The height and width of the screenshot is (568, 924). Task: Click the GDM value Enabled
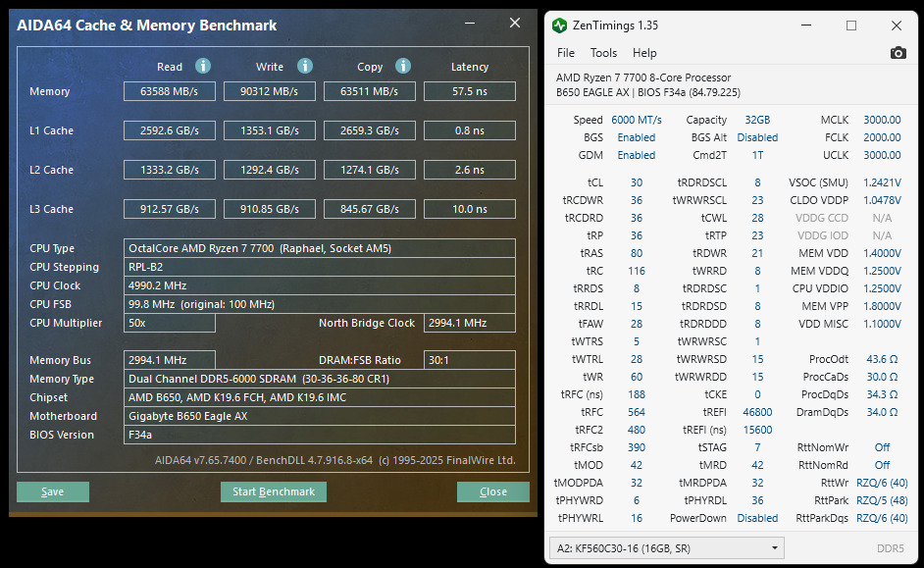[637, 155]
